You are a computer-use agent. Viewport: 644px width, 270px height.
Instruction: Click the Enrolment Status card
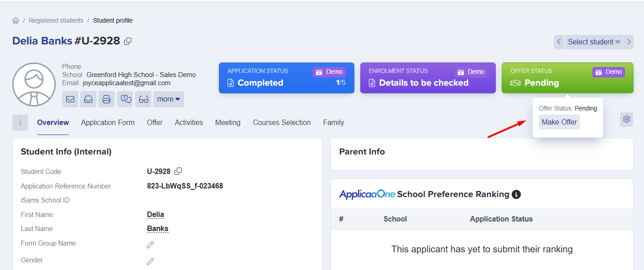[x=427, y=78]
